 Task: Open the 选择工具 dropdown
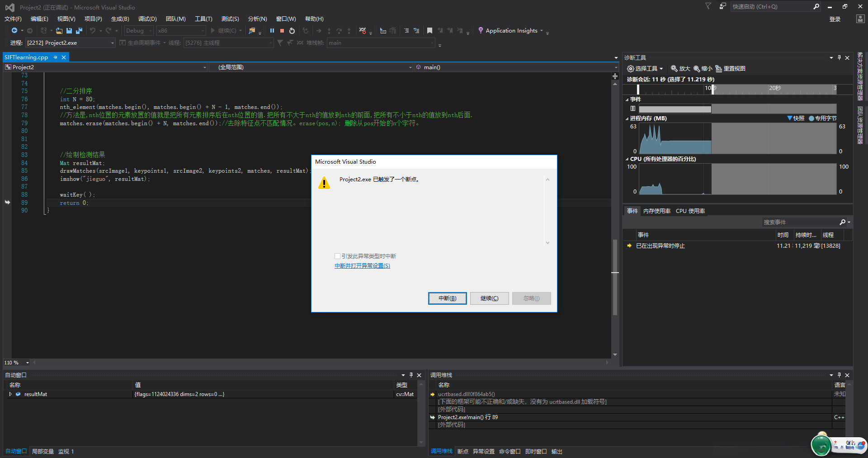pyautogui.click(x=645, y=69)
